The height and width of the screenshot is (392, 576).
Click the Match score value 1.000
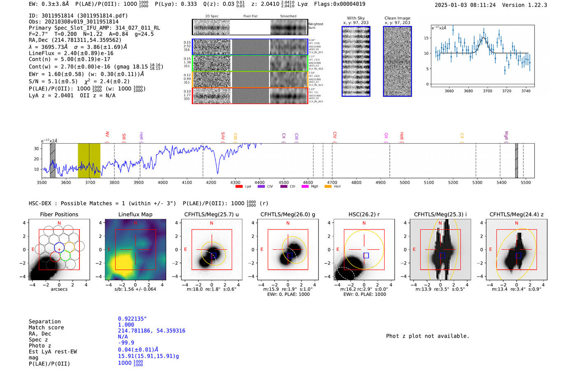pos(126,325)
